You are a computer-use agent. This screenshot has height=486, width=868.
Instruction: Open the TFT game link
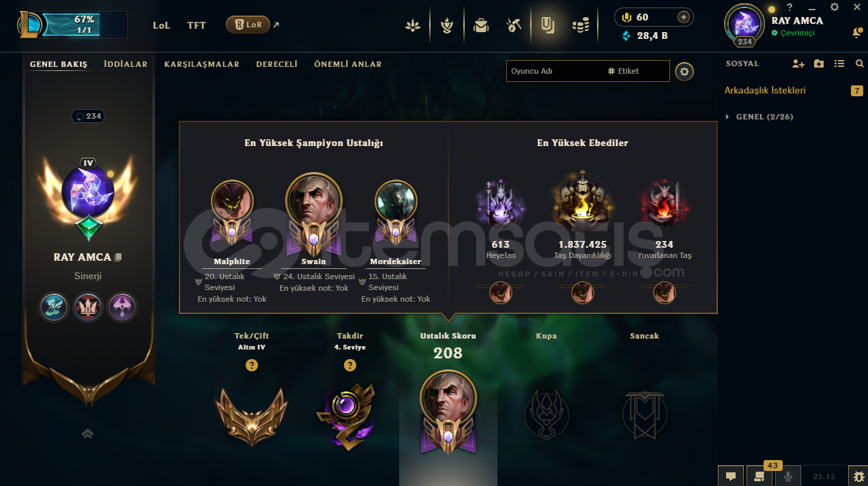[197, 25]
